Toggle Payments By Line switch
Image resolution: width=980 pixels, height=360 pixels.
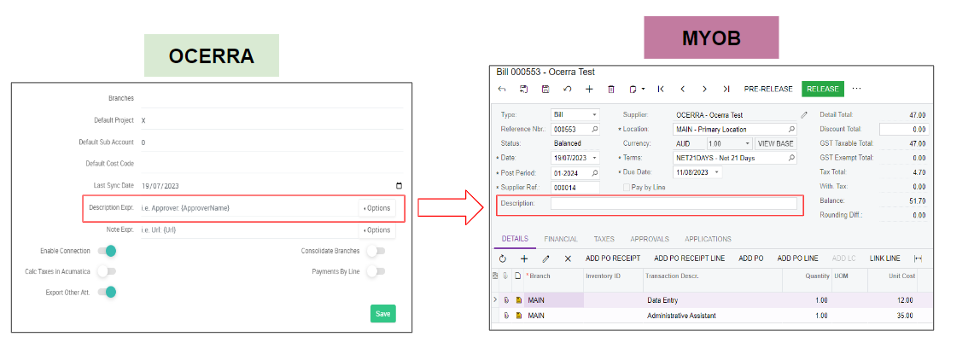click(x=376, y=271)
